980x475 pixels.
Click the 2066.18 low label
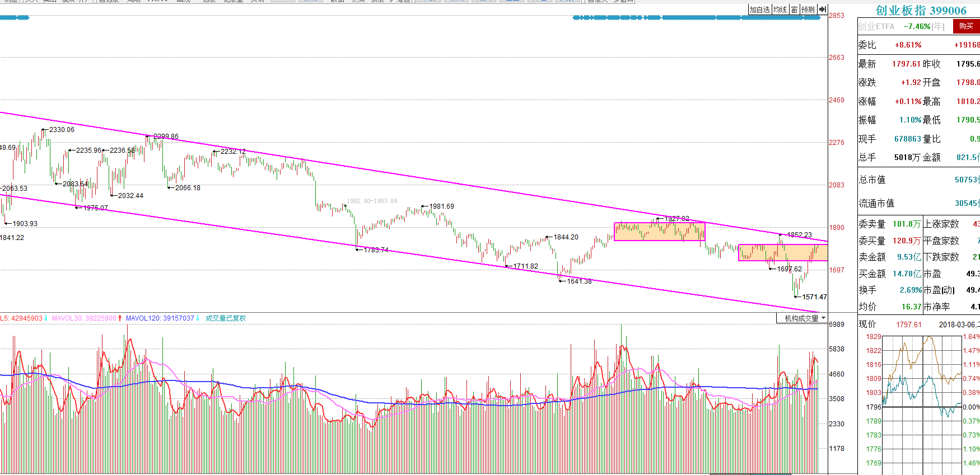pos(188,188)
